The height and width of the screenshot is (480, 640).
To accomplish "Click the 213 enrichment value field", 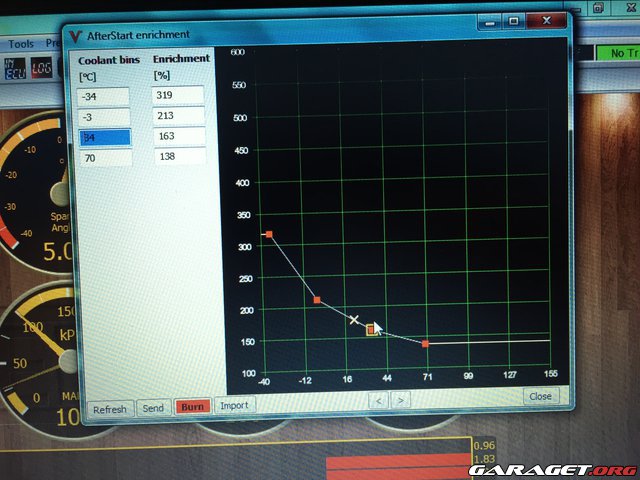I will click(x=178, y=115).
